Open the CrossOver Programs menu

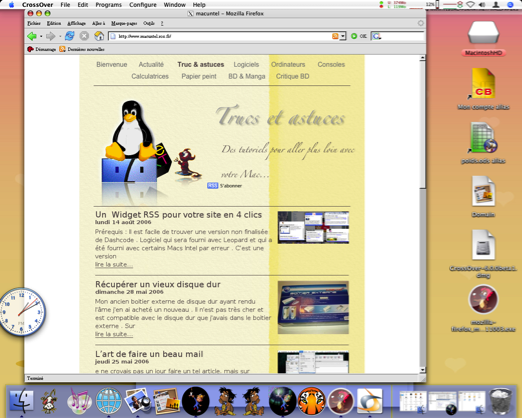coord(108,5)
